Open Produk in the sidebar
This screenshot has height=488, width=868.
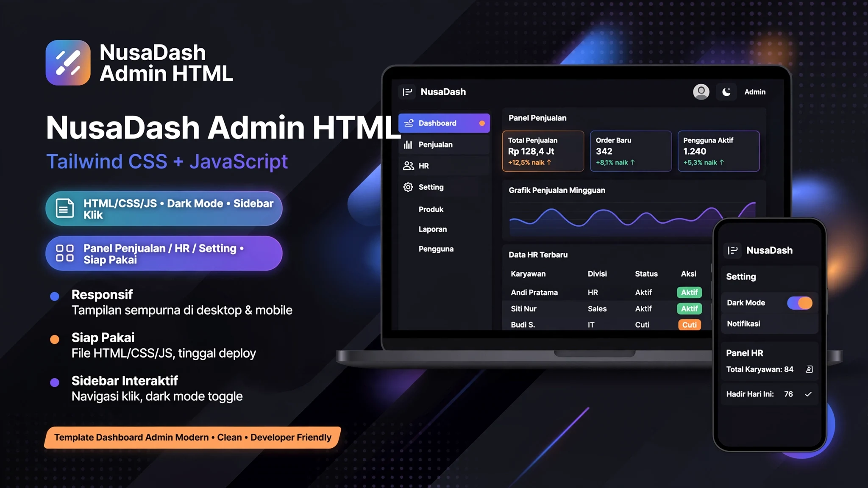click(x=431, y=209)
